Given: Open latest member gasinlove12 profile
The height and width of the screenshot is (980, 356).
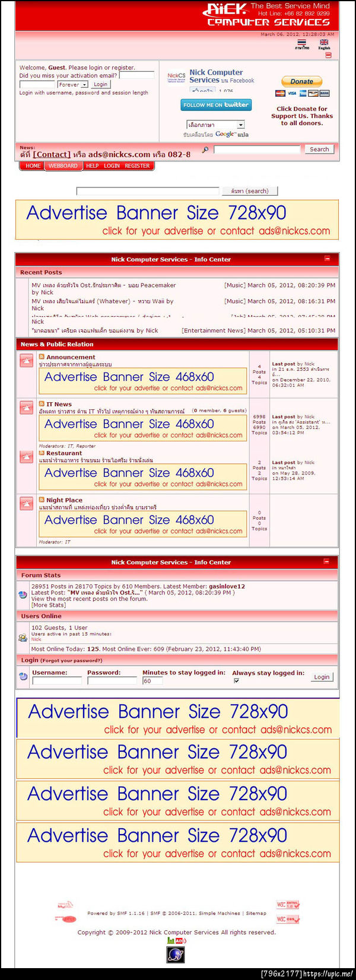Looking at the screenshot, I should [x=227, y=586].
